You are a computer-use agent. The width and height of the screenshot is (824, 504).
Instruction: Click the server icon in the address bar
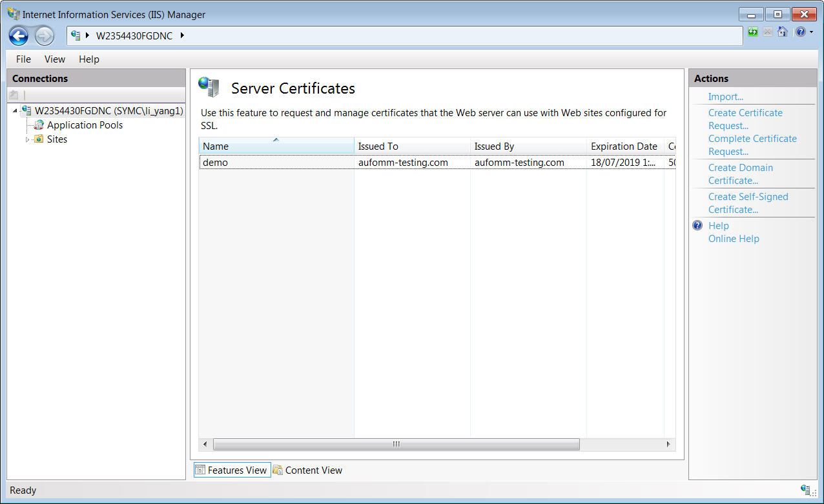[76, 36]
